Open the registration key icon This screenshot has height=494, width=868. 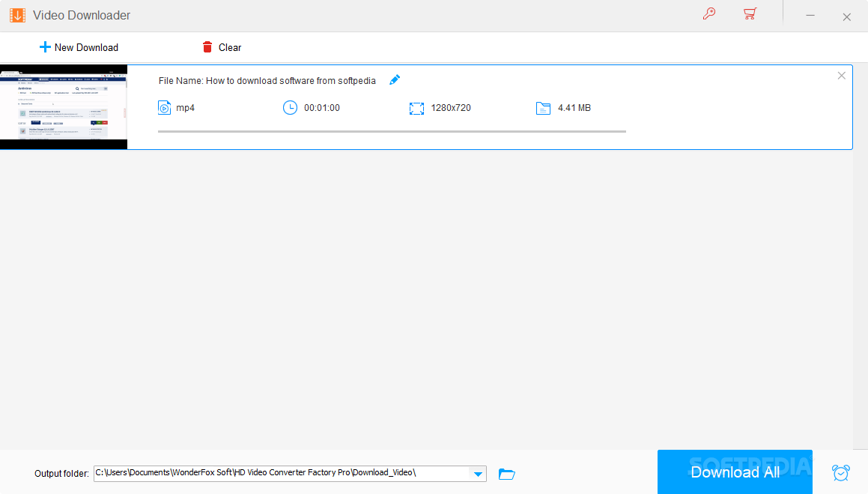[709, 14]
